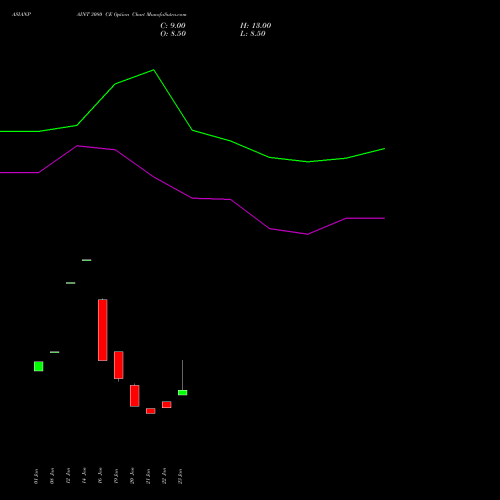Click the '22 Jan' date label on the axis
Screen dimensions: 500x500
164,476
